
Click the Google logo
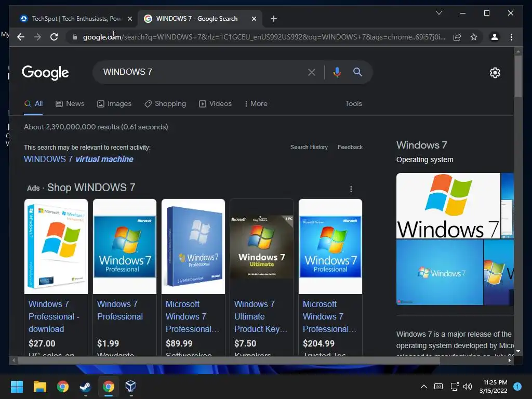45,73
